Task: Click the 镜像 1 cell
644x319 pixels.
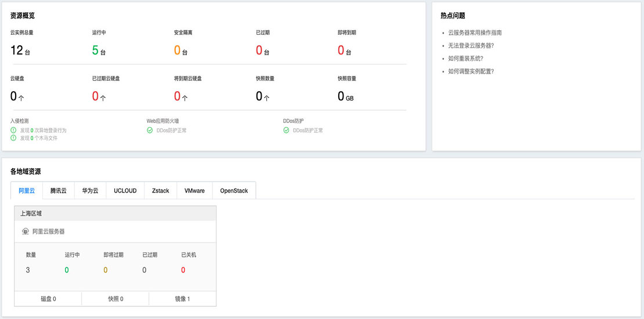Action: 183,299
